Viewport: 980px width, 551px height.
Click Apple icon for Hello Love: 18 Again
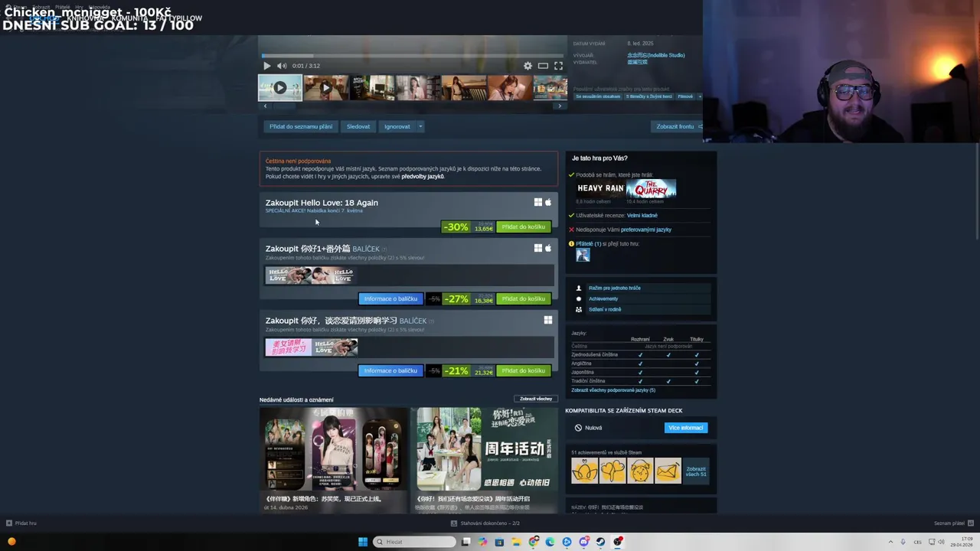coord(548,202)
